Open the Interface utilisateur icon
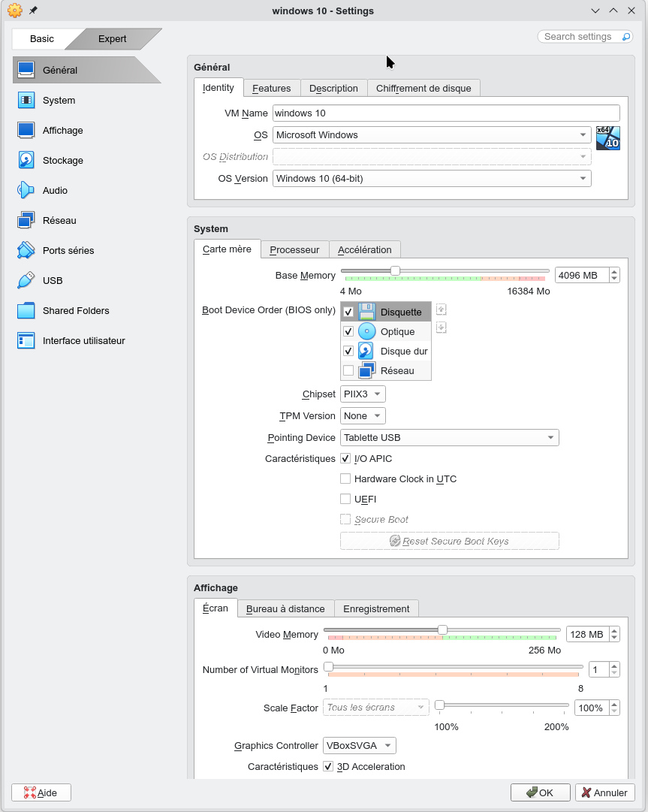Screen dimensions: 648x812 (26, 340)
